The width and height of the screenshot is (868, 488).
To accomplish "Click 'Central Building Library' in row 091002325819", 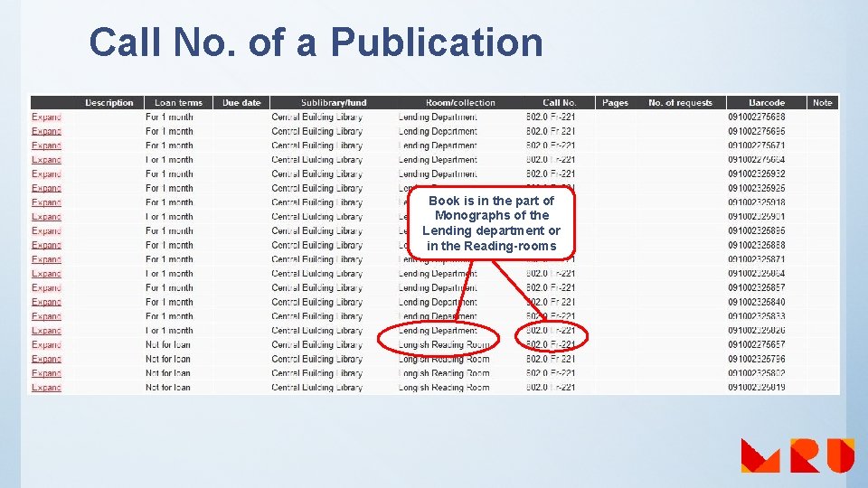I will (x=317, y=388).
